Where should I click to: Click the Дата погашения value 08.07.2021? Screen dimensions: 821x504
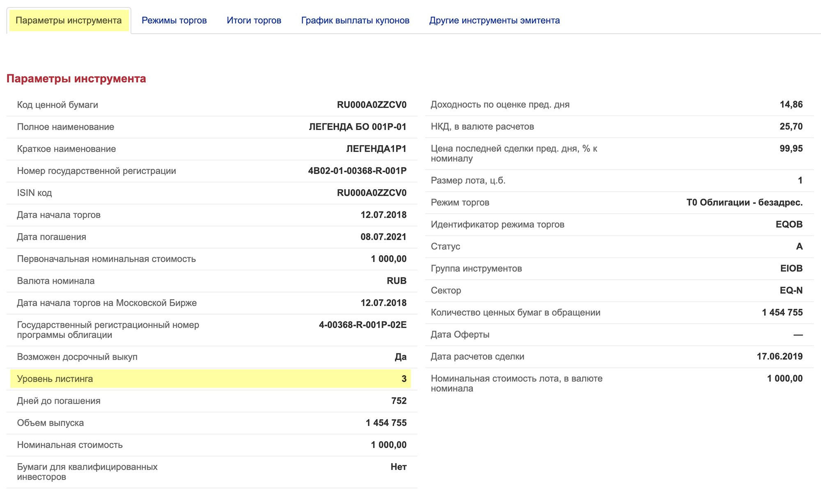383,237
